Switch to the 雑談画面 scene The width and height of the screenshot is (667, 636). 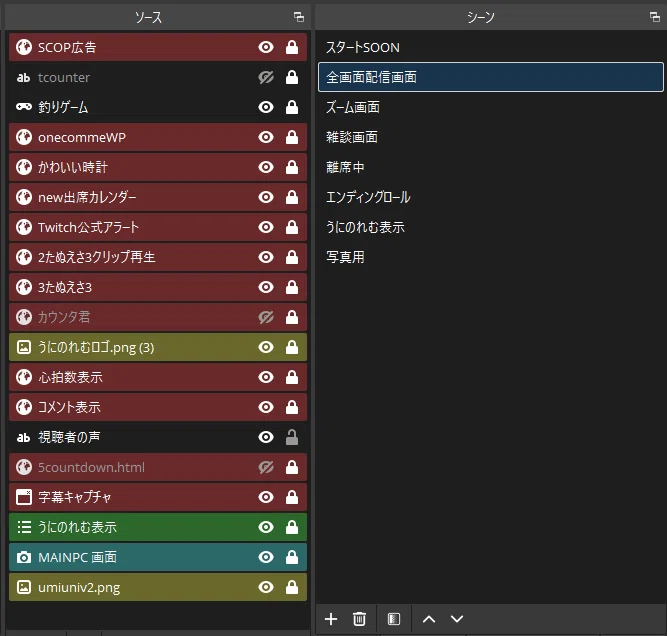490,137
